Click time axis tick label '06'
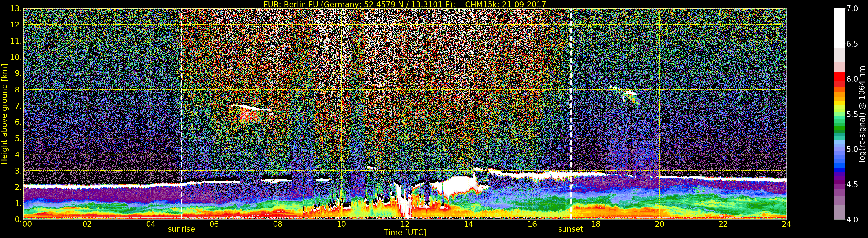This screenshot has width=868, height=238. click(x=214, y=224)
